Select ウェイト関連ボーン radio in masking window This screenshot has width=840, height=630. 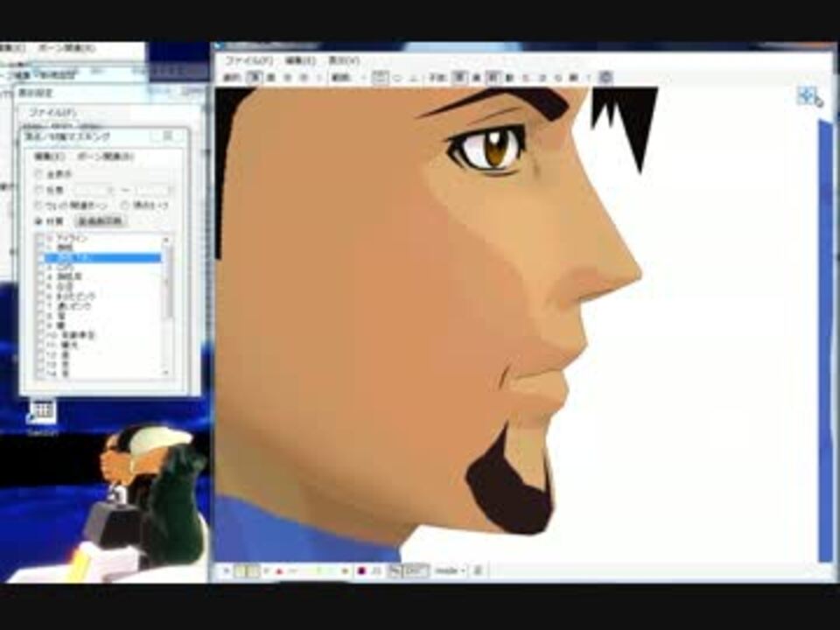(38, 206)
